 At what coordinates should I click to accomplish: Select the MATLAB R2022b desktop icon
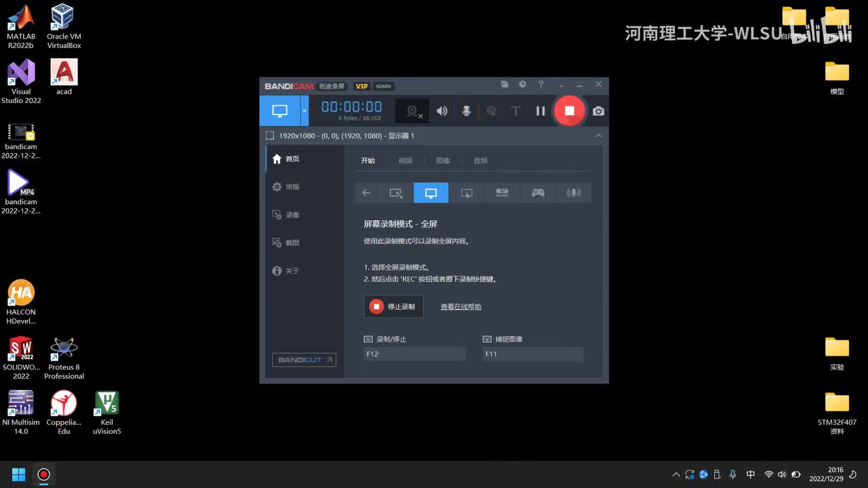coord(21,27)
